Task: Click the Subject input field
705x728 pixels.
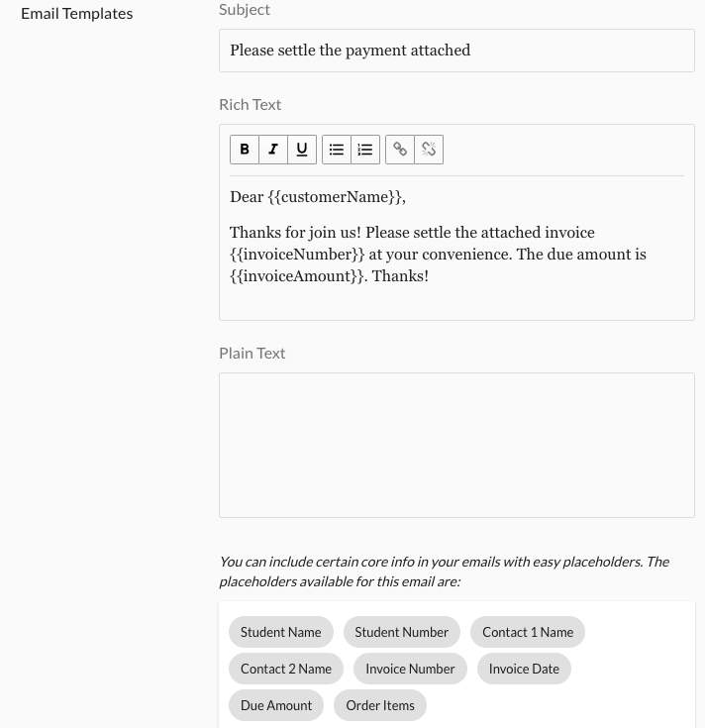Action: [456, 51]
